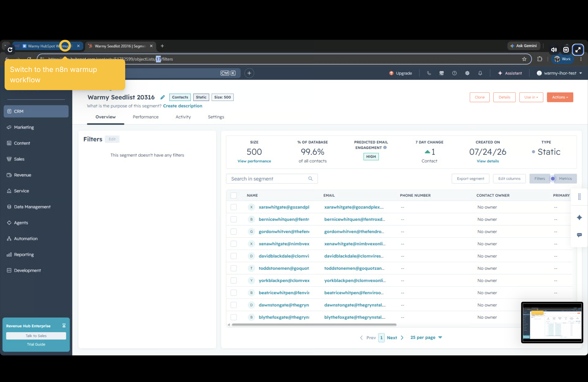The height and width of the screenshot is (382, 588).
Task: Open the Actions dropdown button
Action: coord(560,97)
